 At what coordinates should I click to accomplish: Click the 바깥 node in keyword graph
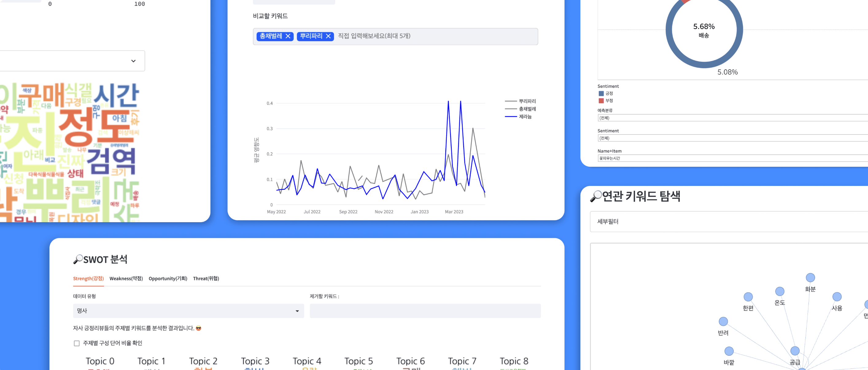pos(729,351)
